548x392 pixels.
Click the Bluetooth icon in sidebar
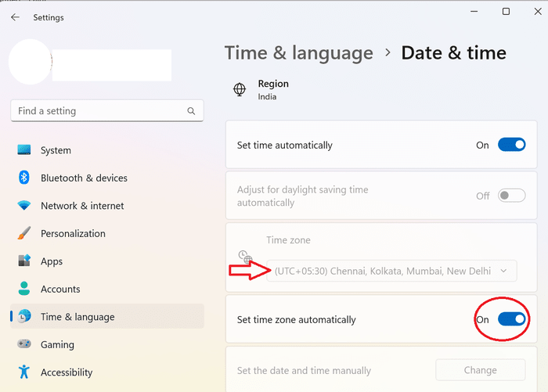[23, 178]
